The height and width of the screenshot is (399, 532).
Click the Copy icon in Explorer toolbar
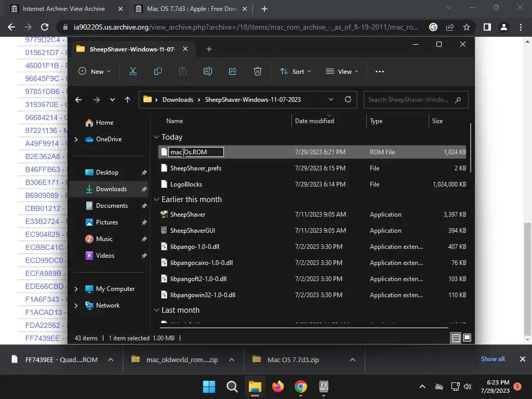158,71
